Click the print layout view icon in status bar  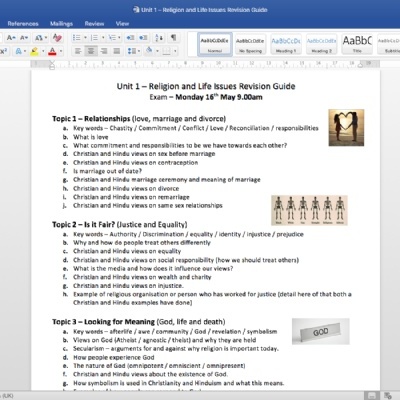pyautogui.click(x=371, y=396)
